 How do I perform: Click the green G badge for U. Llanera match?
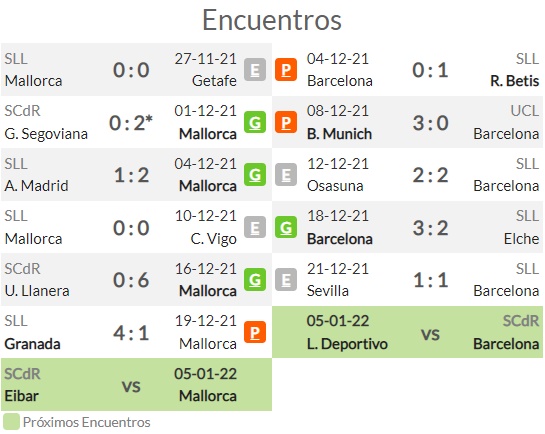click(x=255, y=280)
